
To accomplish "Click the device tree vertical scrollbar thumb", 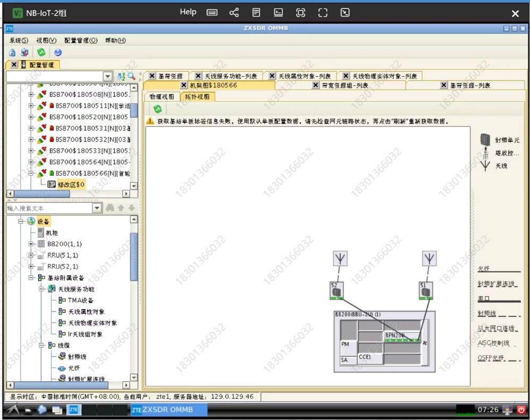I will coord(134,256).
